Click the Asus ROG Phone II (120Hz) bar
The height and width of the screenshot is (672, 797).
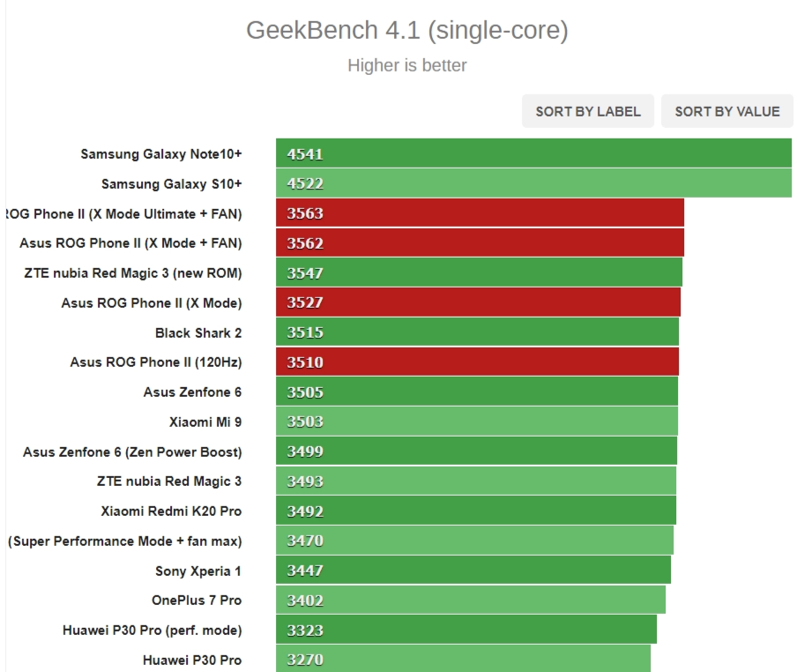click(x=477, y=362)
